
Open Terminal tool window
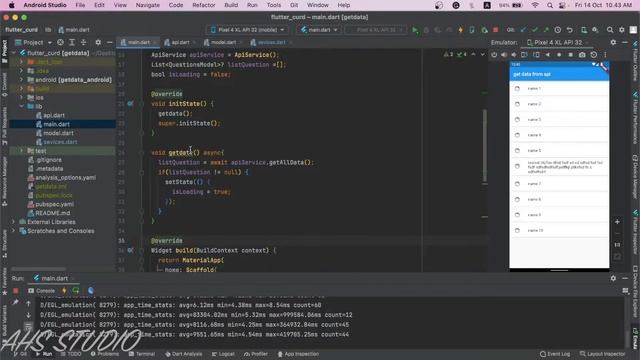coord(142,354)
